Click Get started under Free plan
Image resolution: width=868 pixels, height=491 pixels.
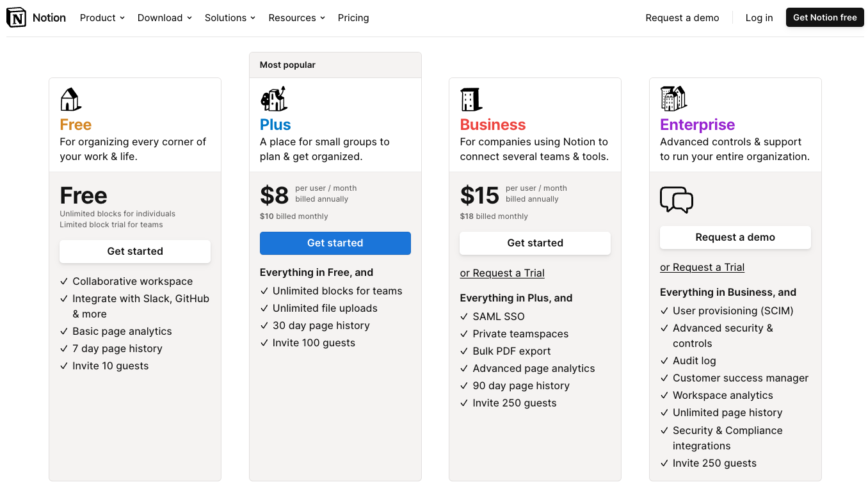(x=135, y=252)
